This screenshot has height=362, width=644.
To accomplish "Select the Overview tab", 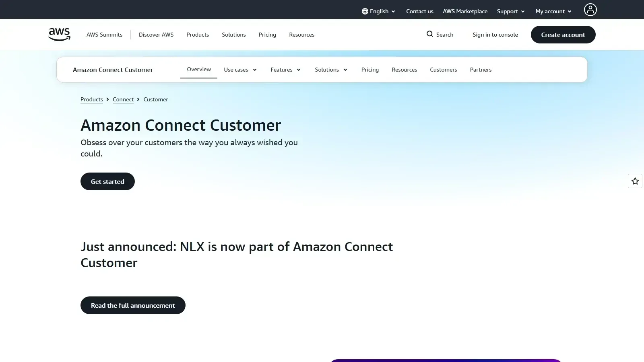I will (x=199, y=69).
